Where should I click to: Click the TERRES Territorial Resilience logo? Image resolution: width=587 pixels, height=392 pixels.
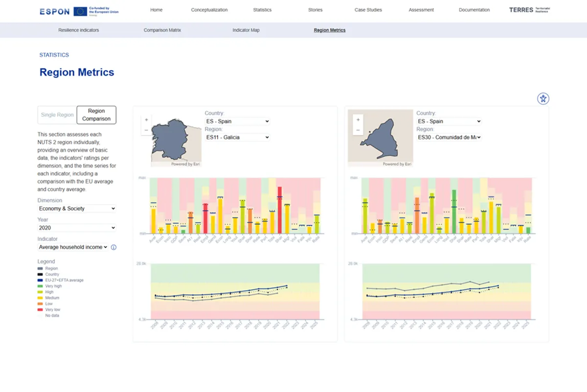coord(529,10)
